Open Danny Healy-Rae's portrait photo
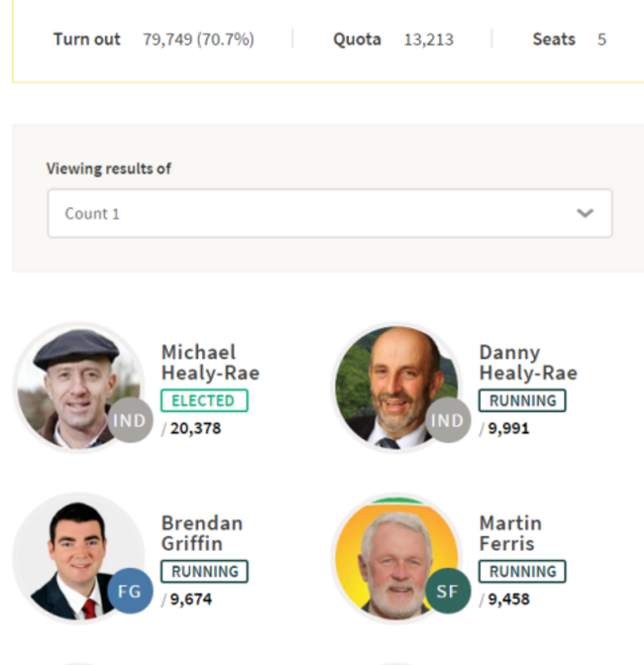644x665 pixels. [397, 388]
